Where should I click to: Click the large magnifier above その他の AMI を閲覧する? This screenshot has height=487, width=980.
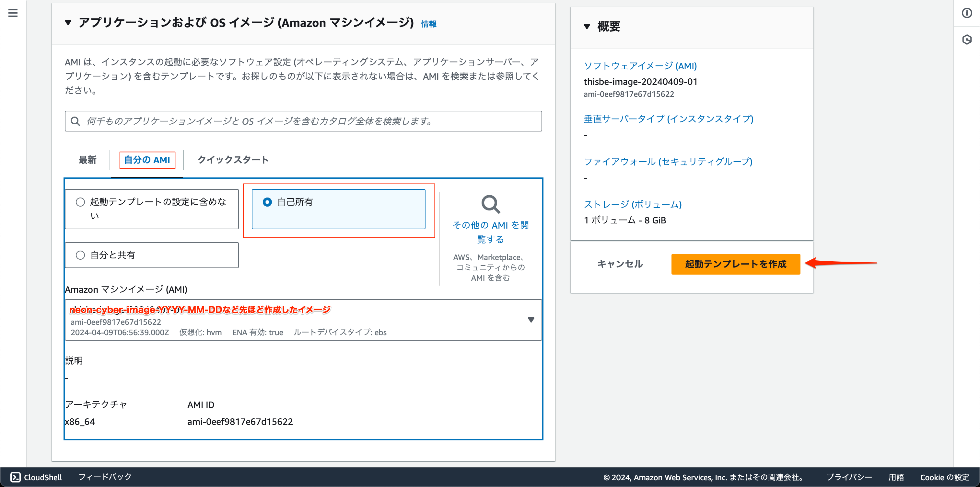490,204
